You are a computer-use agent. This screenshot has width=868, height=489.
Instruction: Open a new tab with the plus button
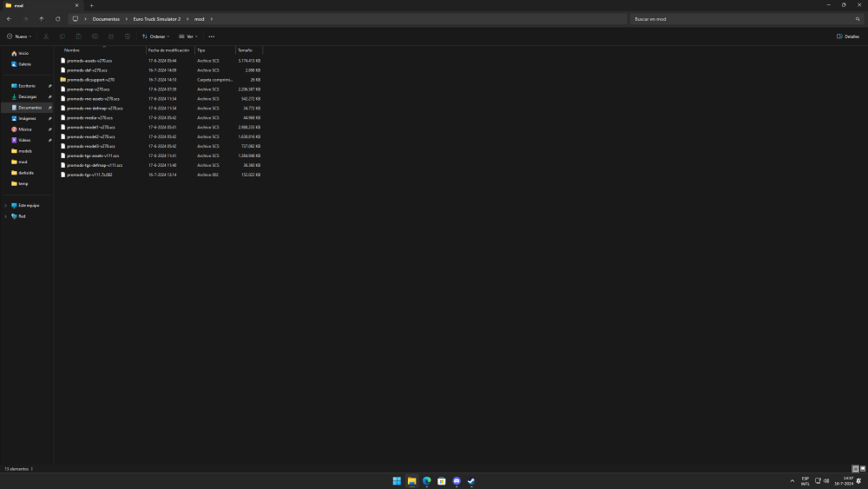[91, 5]
